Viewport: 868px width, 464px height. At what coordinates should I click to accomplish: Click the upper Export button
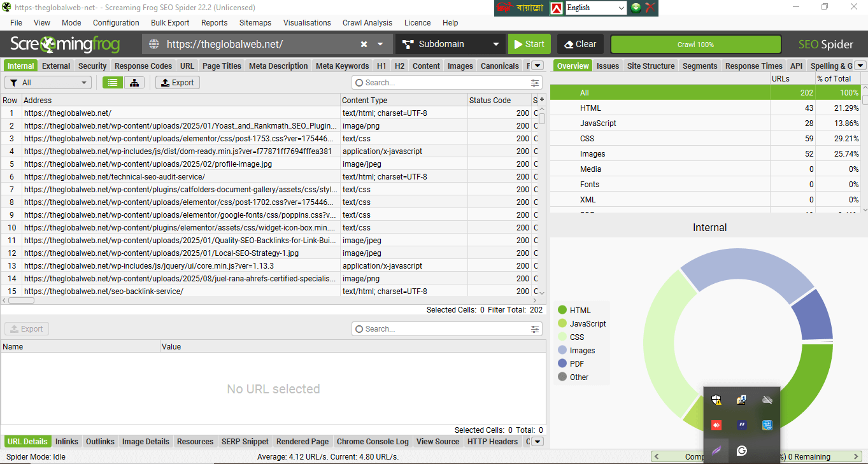tap(178, 82)
